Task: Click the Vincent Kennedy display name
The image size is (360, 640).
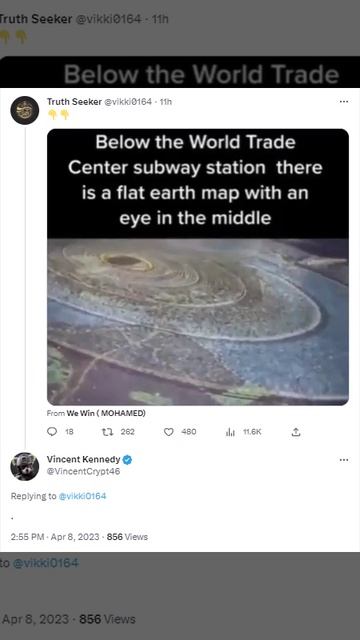Action: 84,460
